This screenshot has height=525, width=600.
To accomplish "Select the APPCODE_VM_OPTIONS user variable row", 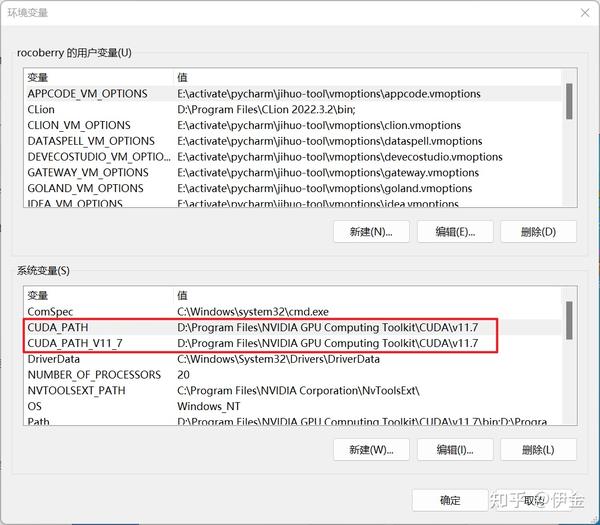I will [292, 94].
